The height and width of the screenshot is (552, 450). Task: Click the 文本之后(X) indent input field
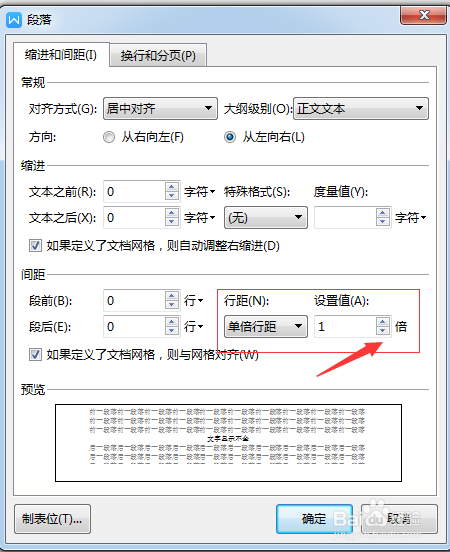134,218
